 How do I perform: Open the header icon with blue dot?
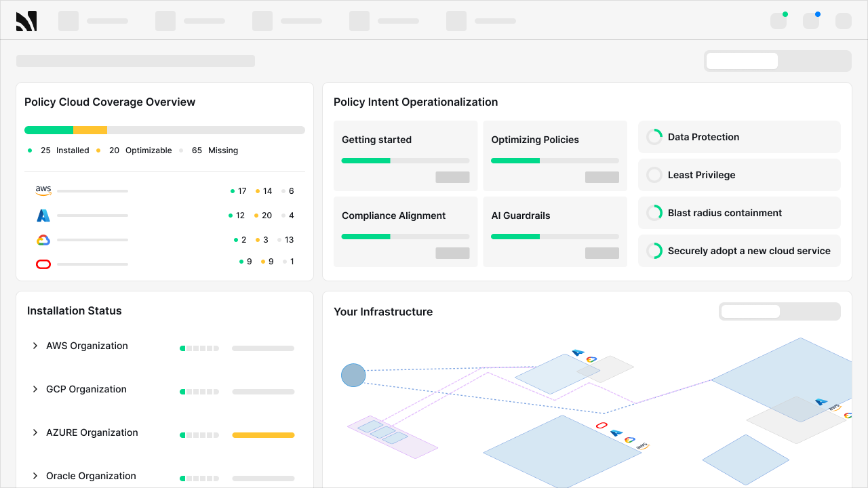(x=811, y=21)
